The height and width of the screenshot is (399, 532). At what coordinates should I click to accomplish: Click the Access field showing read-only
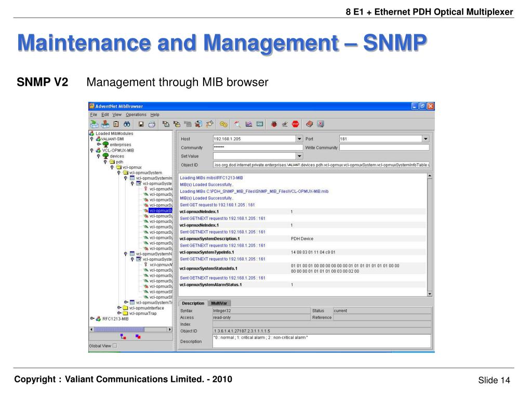(x=261, y=317)
